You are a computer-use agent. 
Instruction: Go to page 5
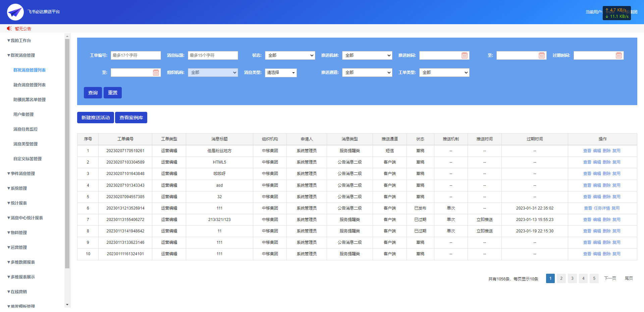click(x=594, y=278)
